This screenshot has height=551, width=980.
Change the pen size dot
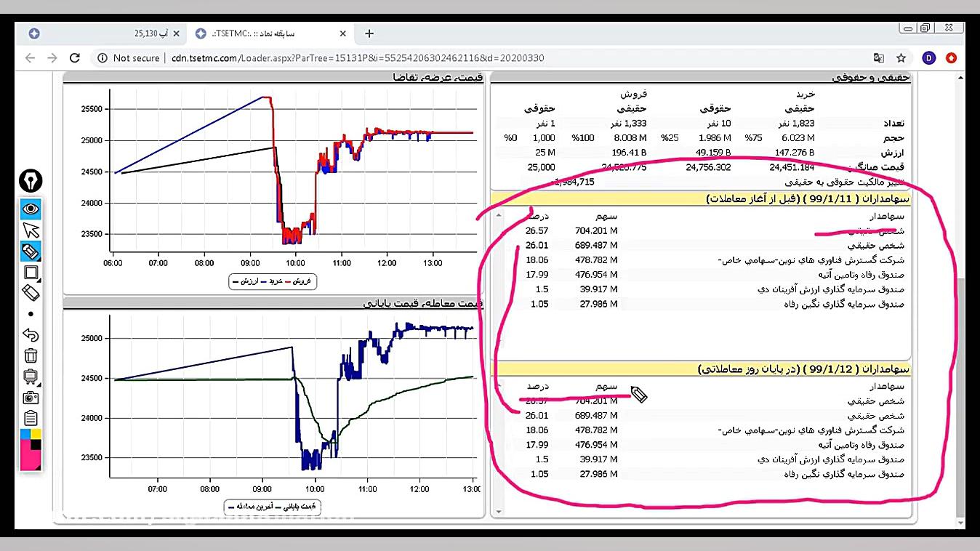[31, 314]
